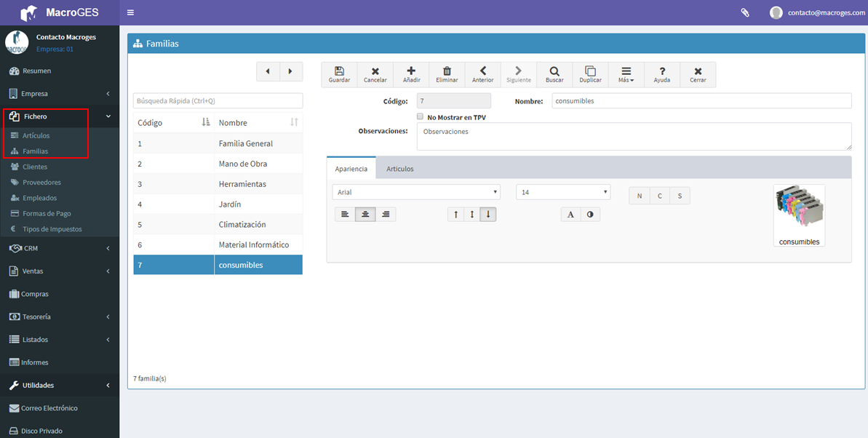
Task: Expand the CRM sidebar menu
Action: (59, 249)
